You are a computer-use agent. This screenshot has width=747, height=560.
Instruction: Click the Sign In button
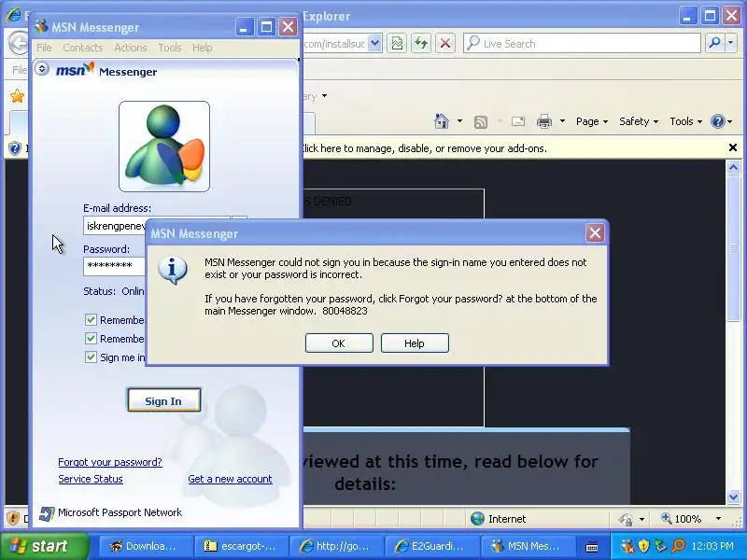164,400
